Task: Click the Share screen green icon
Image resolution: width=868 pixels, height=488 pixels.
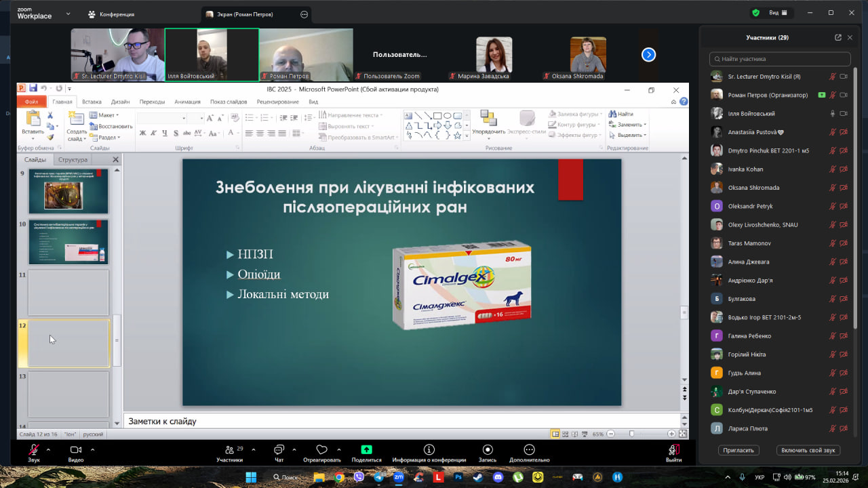Action: pyautogui.click(x=366, y=450)
